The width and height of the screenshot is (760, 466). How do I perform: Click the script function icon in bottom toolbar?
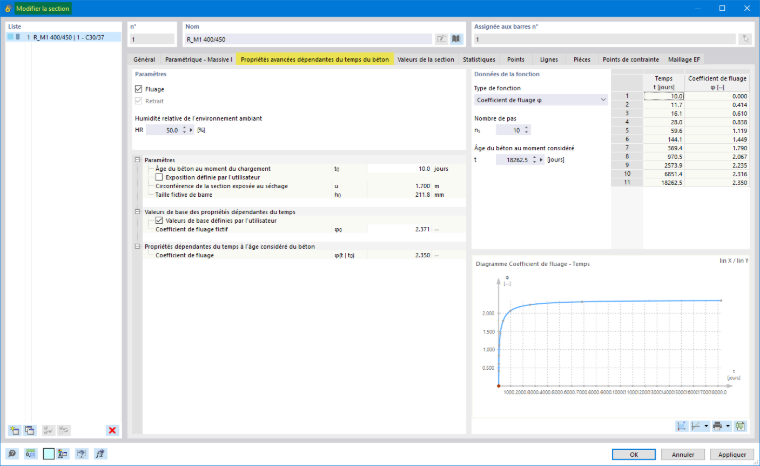(x=100, y=454)
